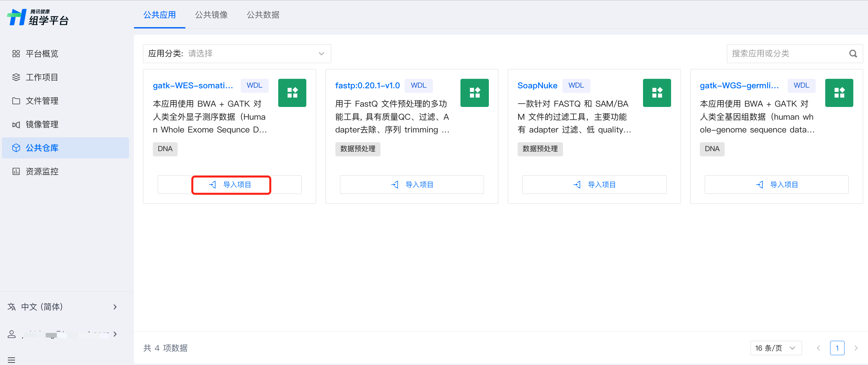Image resolution: width=868 pixels, height=365 pixels.
Task: Click the Tencent Health 组学平台 logo
Action: [38, 17]
